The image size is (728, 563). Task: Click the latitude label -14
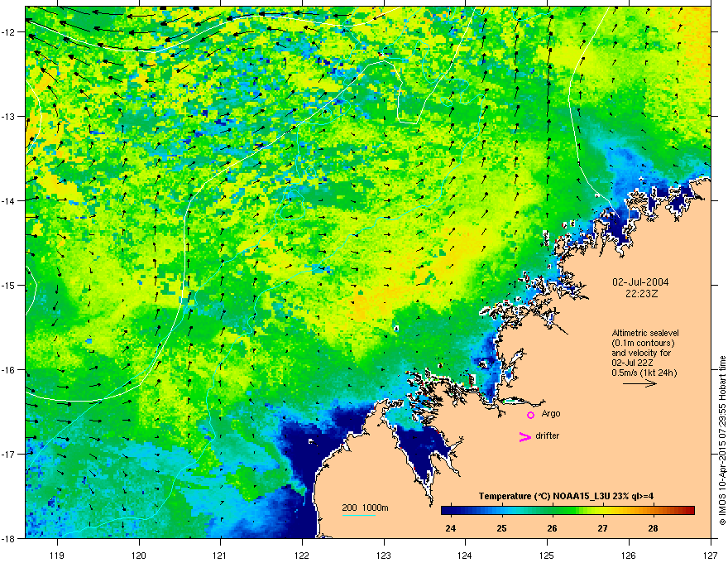[x=9, y=201]
